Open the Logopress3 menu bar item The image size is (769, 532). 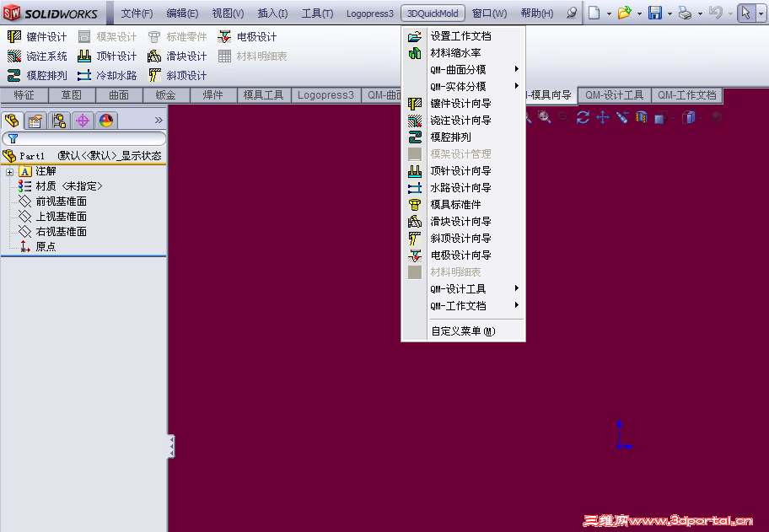tap(370, 13)
